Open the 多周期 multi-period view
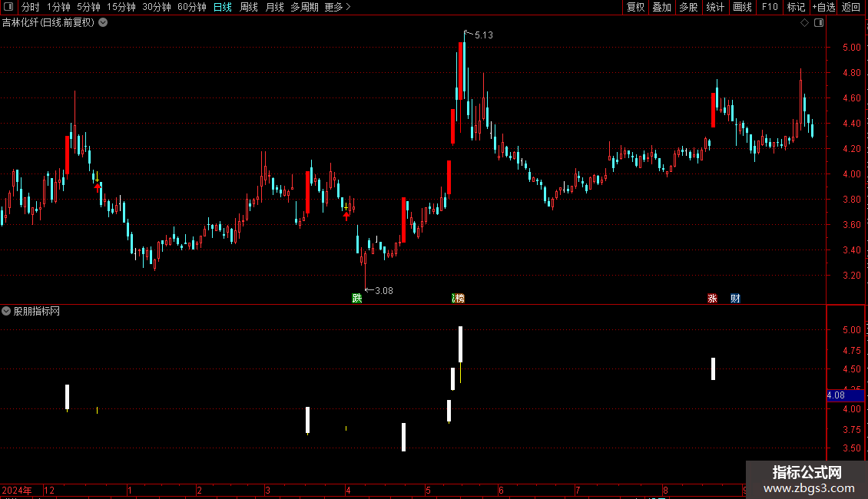The height and width of the screenshot is (499, 868). pyautogui.click(x=304, y=7)
